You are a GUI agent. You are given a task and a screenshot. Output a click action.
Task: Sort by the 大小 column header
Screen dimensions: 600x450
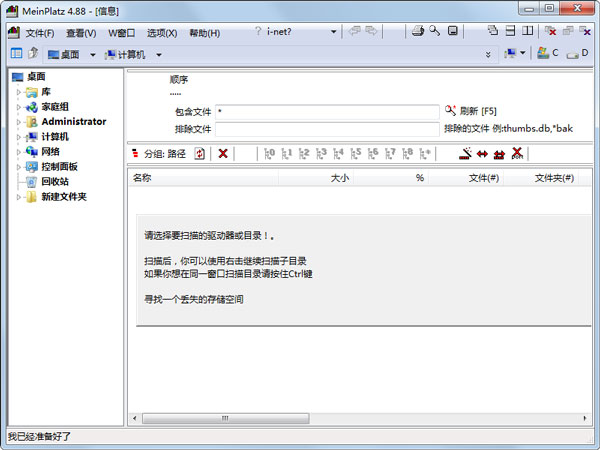[x=316, y=178]
